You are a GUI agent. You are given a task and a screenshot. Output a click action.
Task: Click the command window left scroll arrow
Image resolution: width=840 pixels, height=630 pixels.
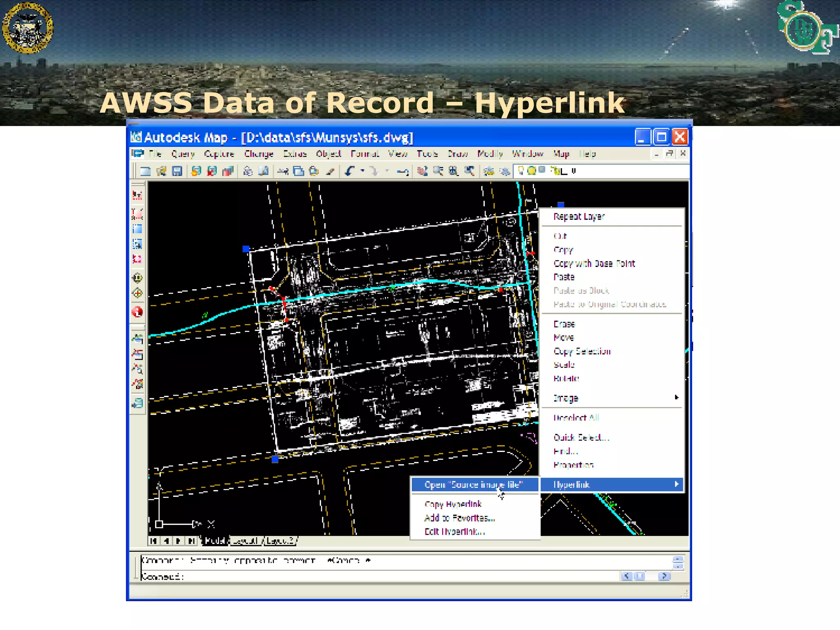click(626, 576)
